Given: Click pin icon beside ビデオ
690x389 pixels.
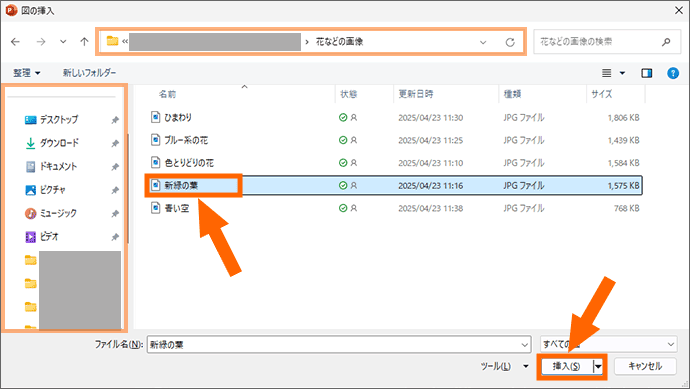Looking at the screenshot, I should [x=115, y=237].
